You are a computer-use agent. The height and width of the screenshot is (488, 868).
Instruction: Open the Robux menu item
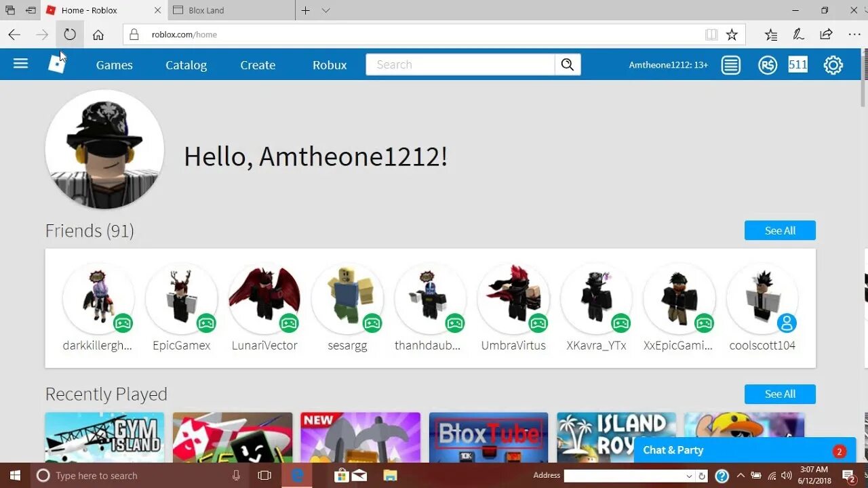pyautogui.click(x=330, y=65)
